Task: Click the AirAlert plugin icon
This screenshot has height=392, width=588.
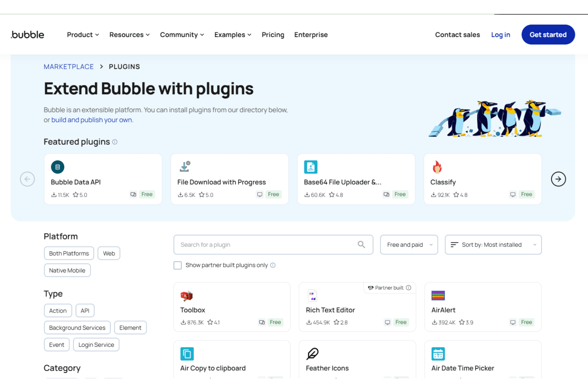Action: [438, 295]
